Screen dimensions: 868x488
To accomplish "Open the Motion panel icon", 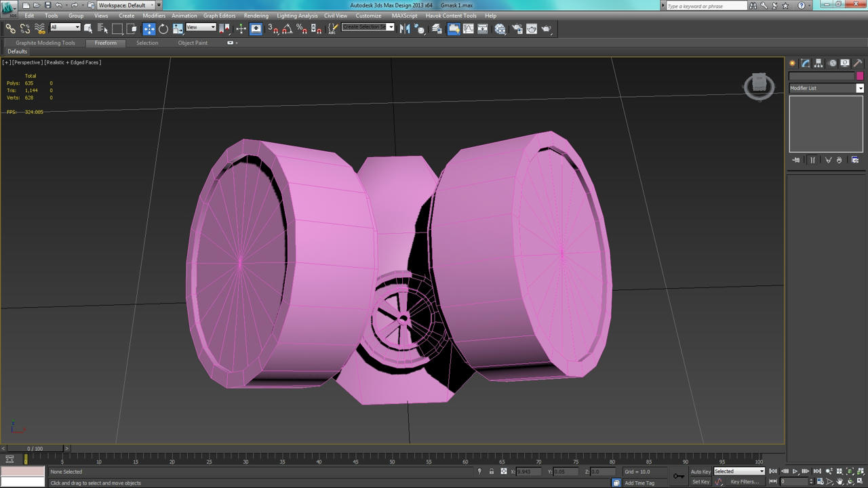I will [x=832, y=63].
